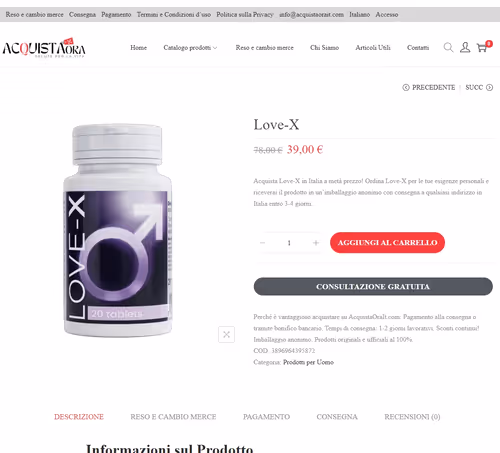Screen dimensions: 500x453
Task: Click the quantity input field
Action: (x=289, y=243)
